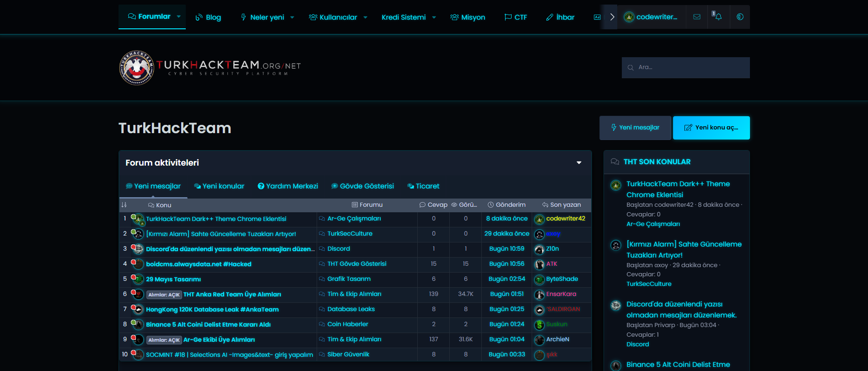Open the Misyon navigation item
The width and height of the screenshot is (868, 371).
(x=468, y=17)
